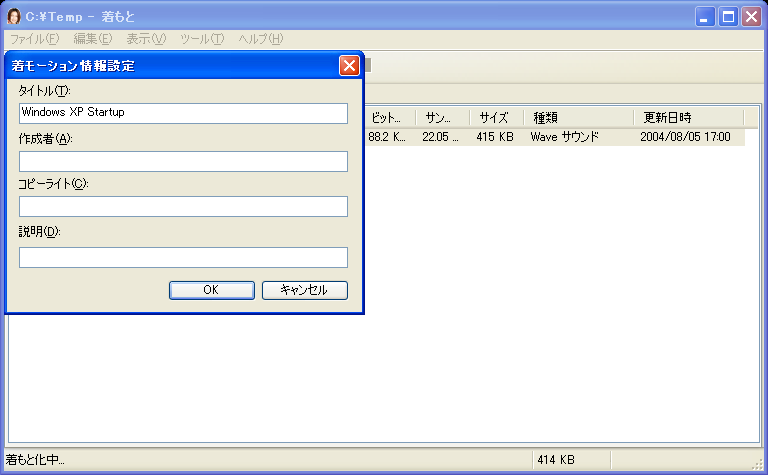Open the ヘルプ menu
This screenshot has height=475, width=768.
[x=260, y=39]
